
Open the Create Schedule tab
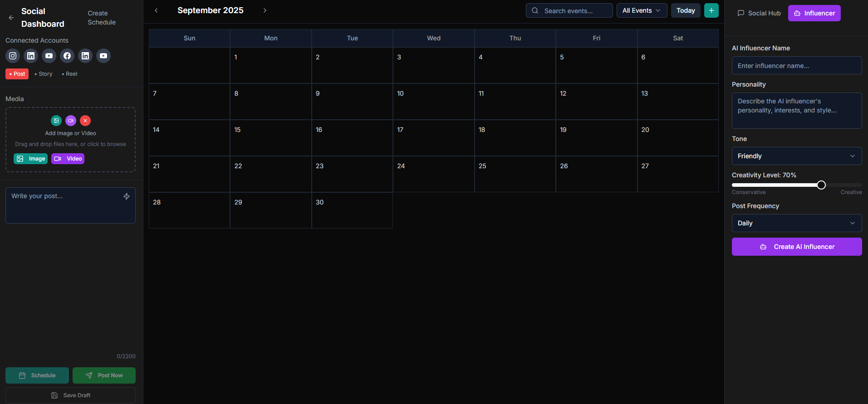coord(102,18)
